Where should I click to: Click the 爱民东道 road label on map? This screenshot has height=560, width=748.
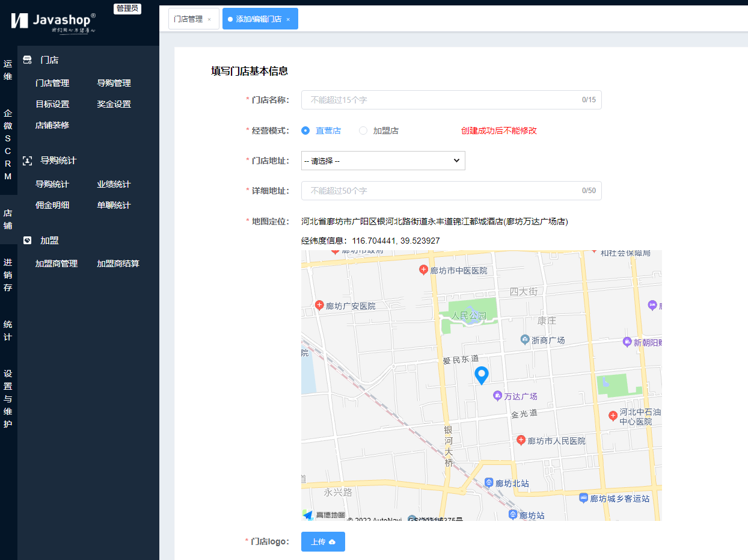coord(461,360)
